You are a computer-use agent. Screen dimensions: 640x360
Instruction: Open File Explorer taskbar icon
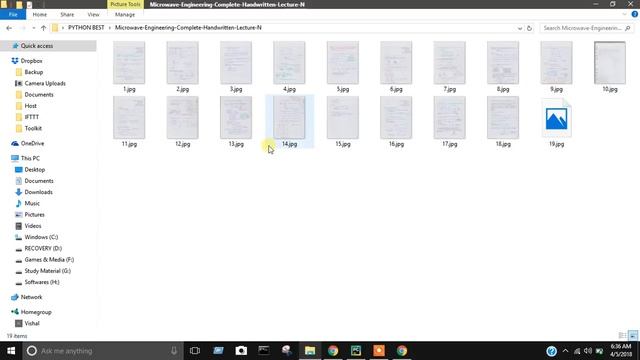point(310,351)
